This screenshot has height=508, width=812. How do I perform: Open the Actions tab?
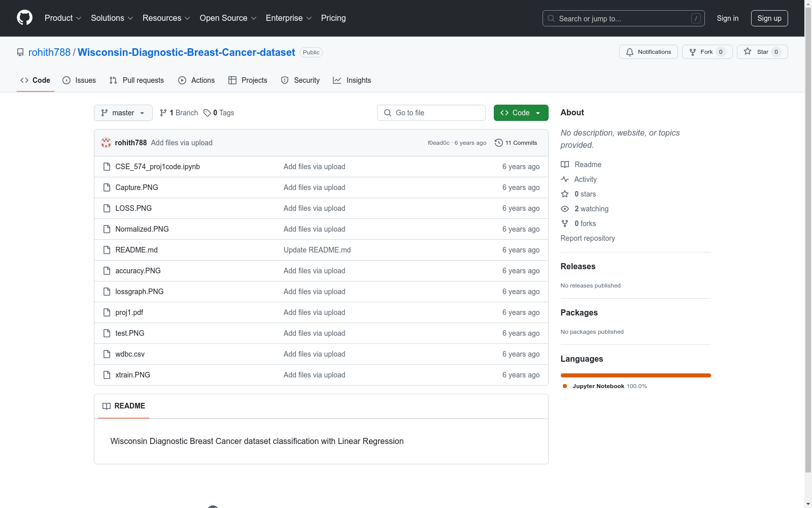196,80
